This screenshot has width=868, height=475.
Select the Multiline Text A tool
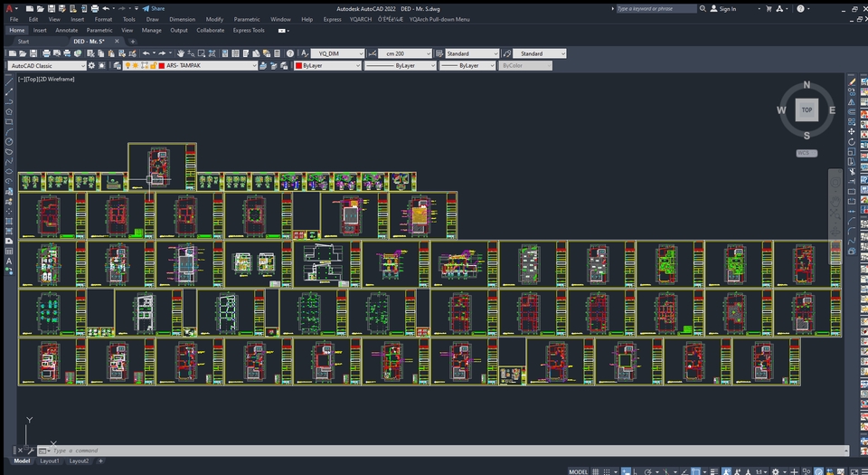pyautogui.click(x=9, y=261)
